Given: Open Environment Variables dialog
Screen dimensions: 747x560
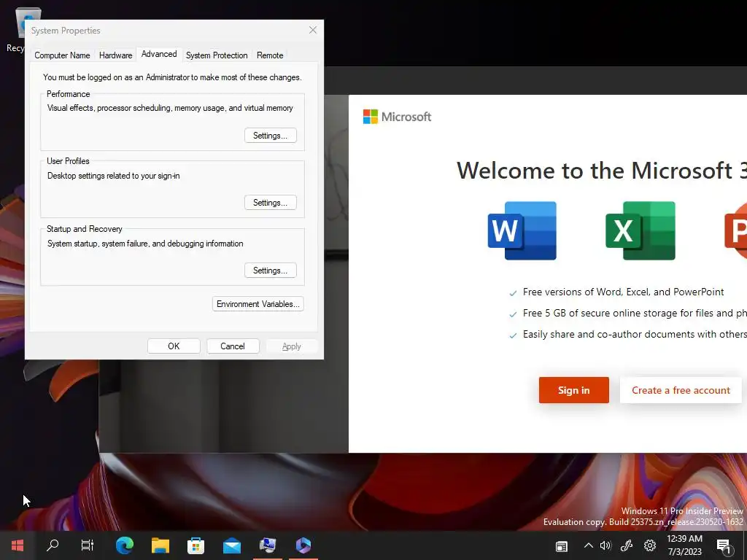Looking at the screenshot, I should point(258,304).
